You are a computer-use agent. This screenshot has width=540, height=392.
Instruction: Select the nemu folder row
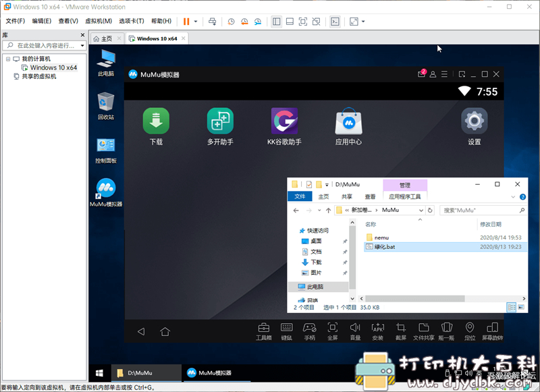(445, 237)
